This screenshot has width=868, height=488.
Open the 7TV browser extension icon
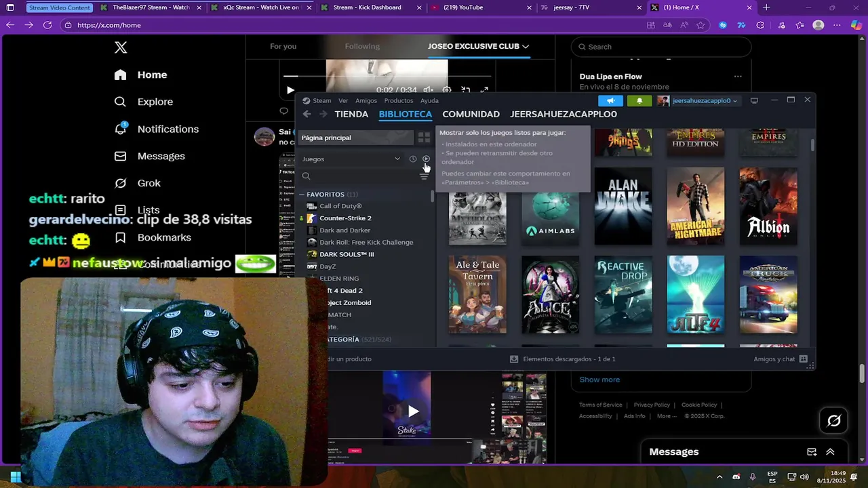(741, 25)
